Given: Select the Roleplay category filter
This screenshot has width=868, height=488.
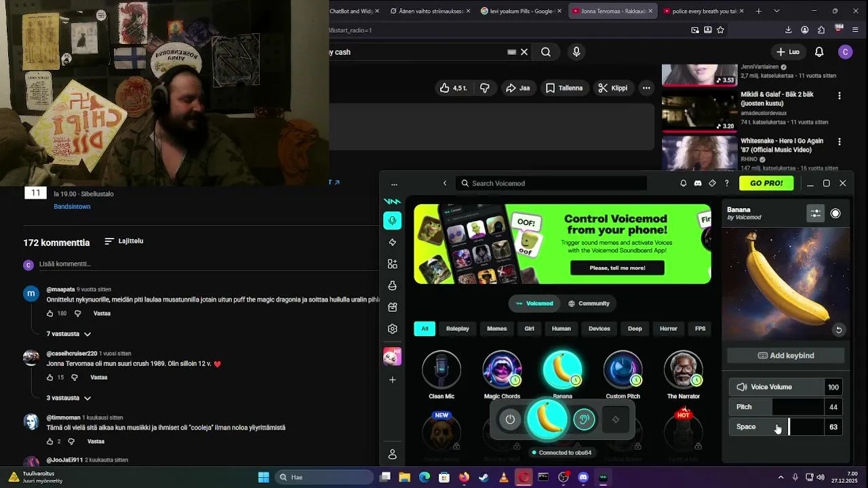Looking at the screenshot, I should coord(458,329).
